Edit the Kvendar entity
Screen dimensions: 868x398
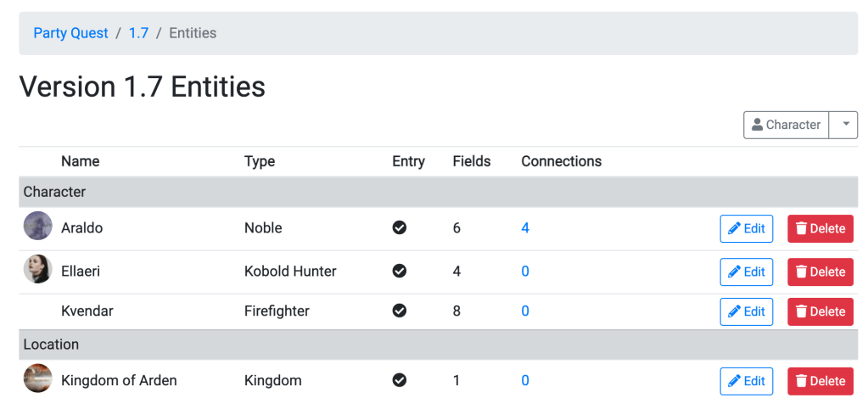[747, 311]
